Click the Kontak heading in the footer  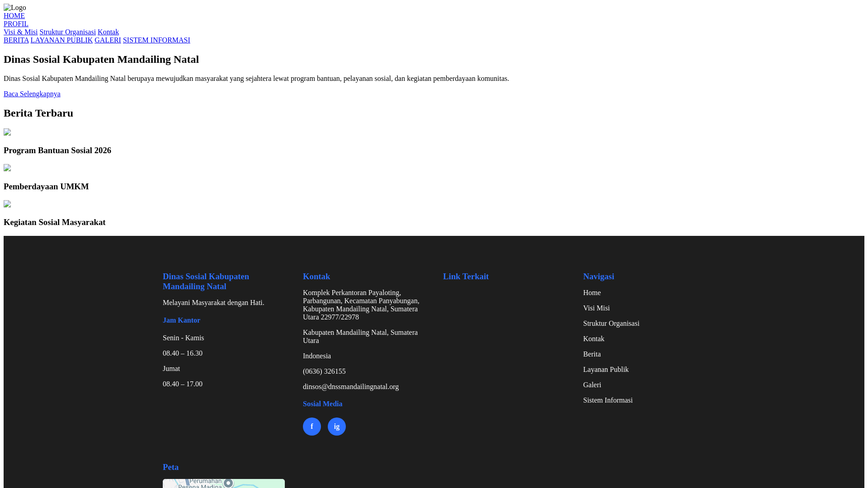point(316,277)
